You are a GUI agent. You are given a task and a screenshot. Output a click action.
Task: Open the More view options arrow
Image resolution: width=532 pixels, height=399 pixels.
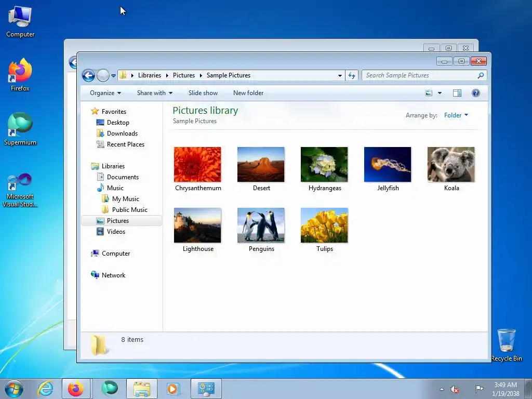pyautogui.click(x=440, y=93)
